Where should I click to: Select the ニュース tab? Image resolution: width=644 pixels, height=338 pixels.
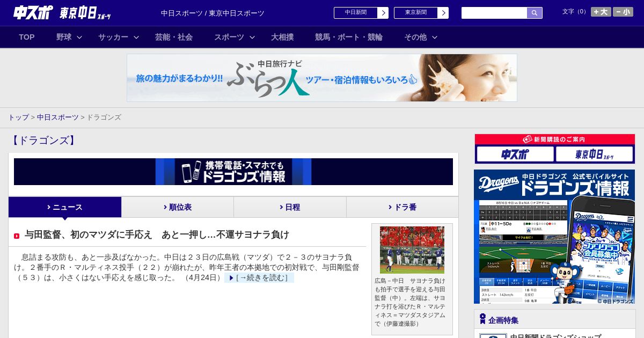[x=65, y=207]
